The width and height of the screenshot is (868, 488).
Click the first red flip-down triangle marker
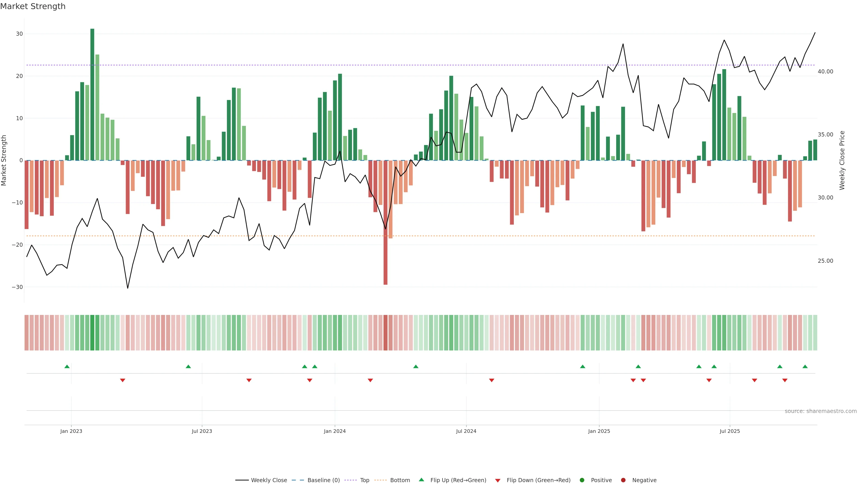click(123, 380)
